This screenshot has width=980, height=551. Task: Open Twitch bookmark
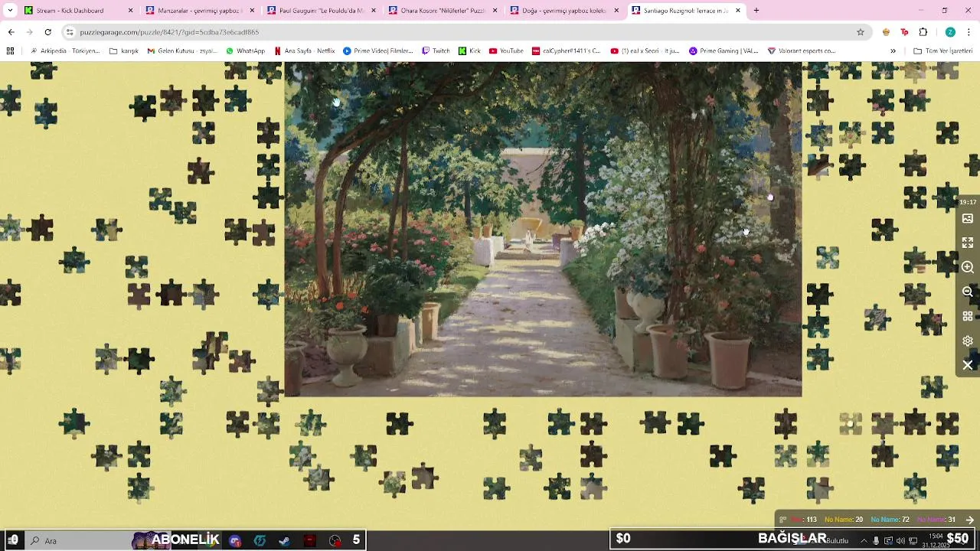click(x=436, y=51)
